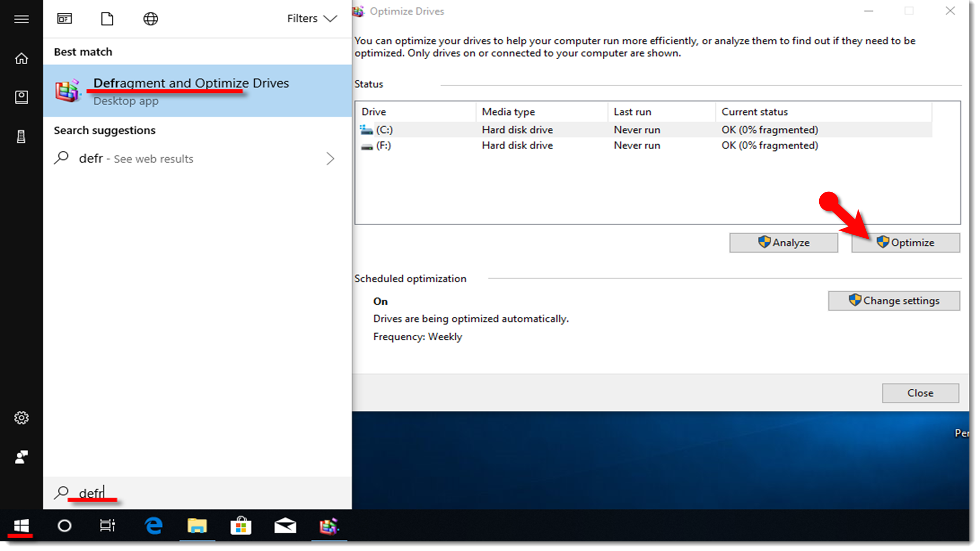Click C: drive 'OK (0% fragmented)' status
The width and height of the screenshot is (980, 551).
(770, 130)
